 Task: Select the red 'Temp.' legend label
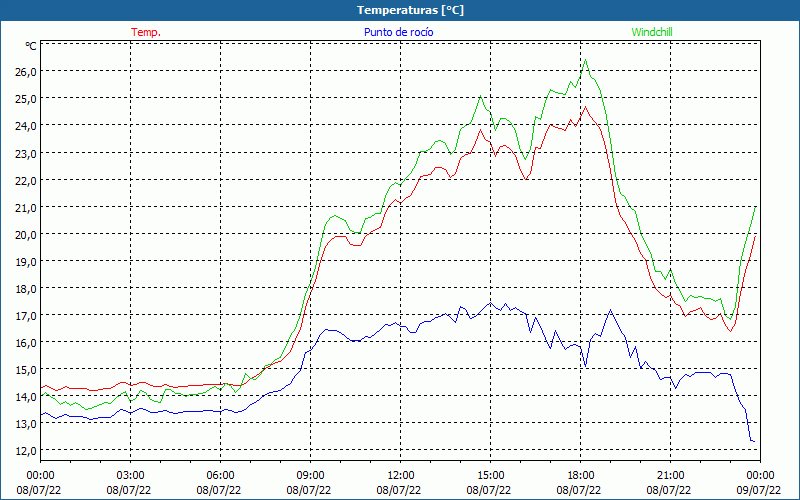pos(146,32)
